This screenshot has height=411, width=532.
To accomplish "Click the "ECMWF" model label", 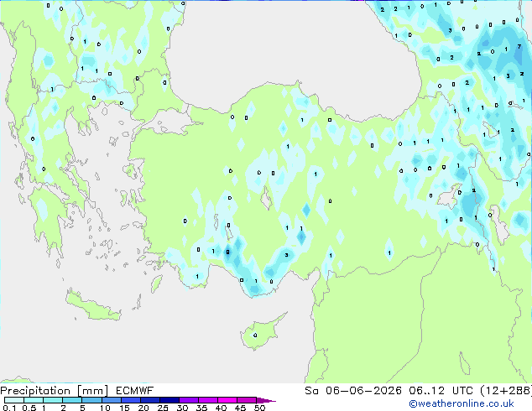I will tap(134, 391).
